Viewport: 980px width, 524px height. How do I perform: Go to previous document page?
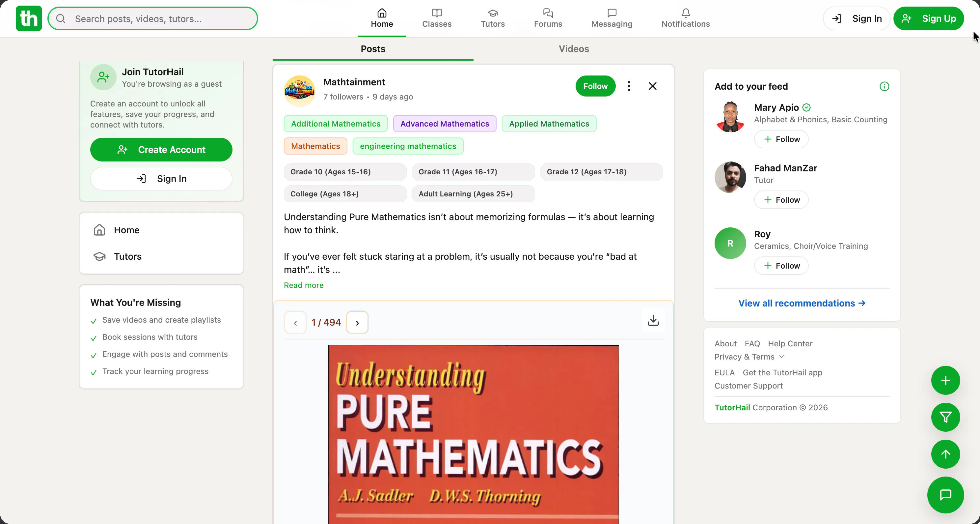(295, 323)
